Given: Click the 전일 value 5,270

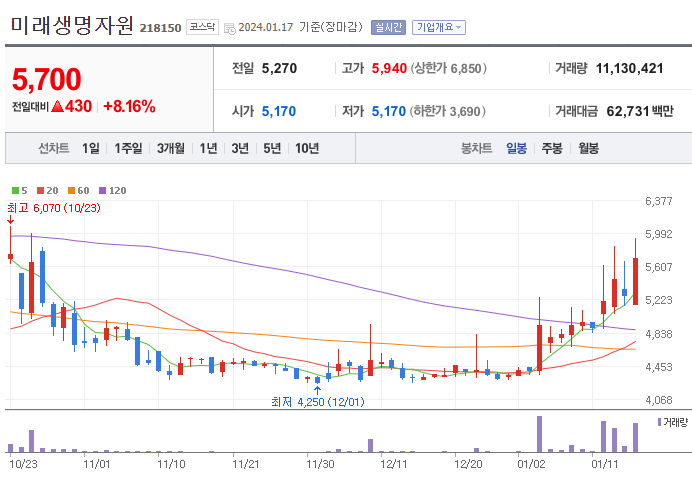Looking at the screenshot, I should (279, 68).
